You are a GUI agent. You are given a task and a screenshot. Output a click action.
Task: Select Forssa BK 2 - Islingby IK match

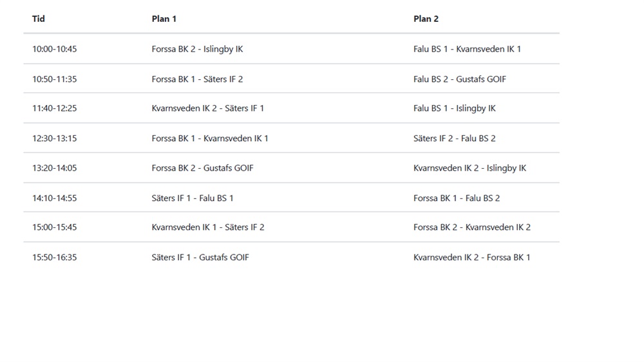click(x=197, y=49)
